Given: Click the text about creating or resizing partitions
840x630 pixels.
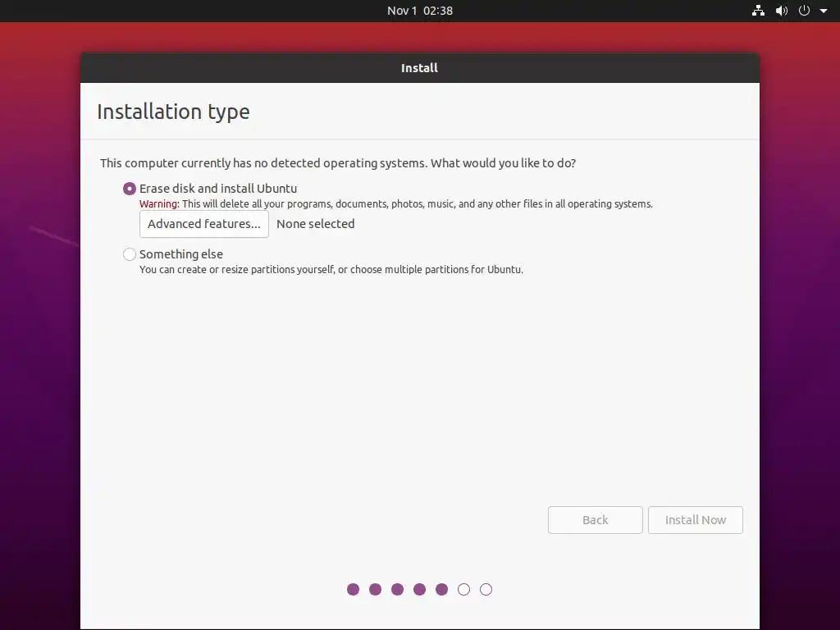Looking at the screenshot, I should (x=331, y=269).
